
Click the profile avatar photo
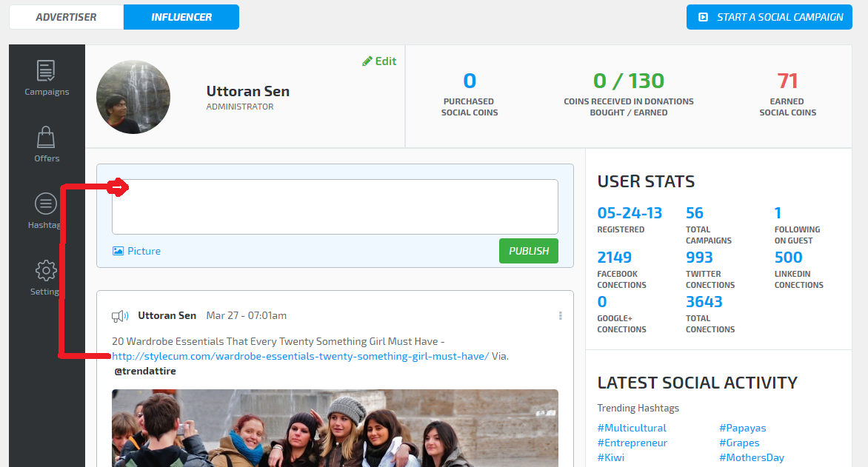point(133,97)
